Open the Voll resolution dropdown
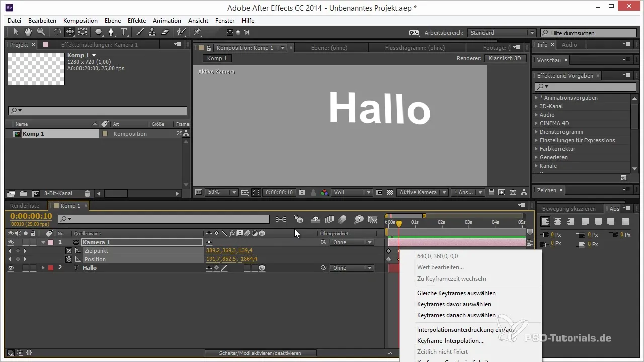Viewport: 644px width, 362px height. [352, 192]
